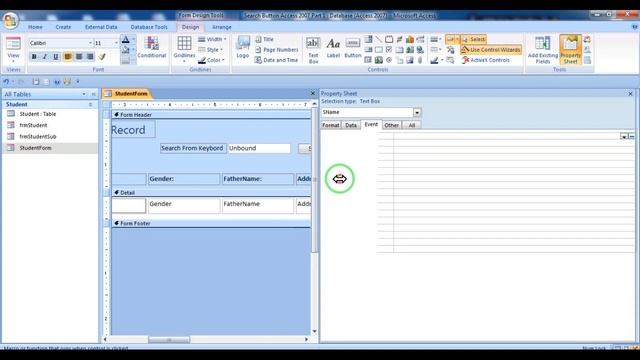Center text in Font group
The height and width of the screenshot is (360, 640).
[x=79, y=57]
